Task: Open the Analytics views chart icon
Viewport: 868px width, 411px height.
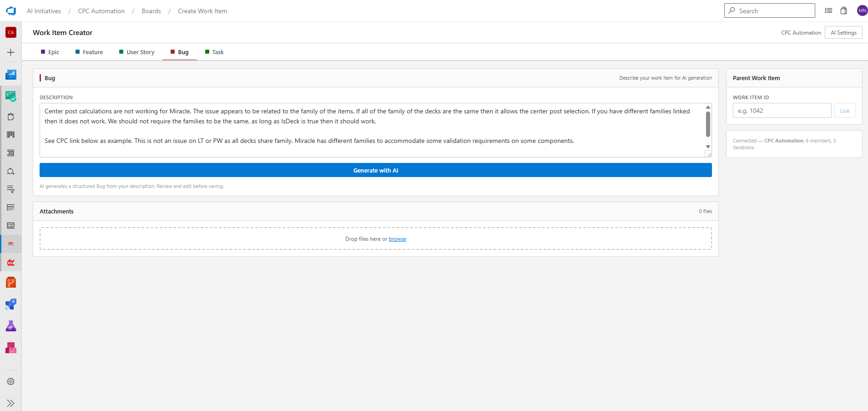Action: click(11, 226)
